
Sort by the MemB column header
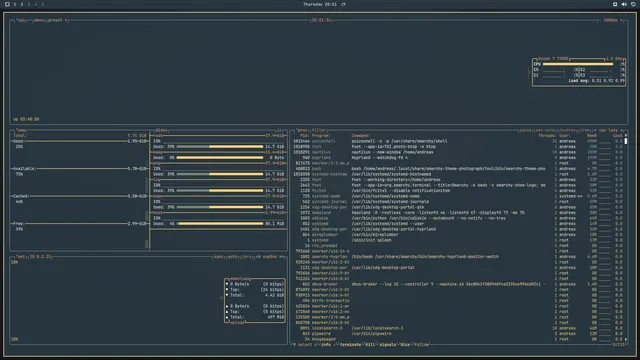tap(592, 136)
